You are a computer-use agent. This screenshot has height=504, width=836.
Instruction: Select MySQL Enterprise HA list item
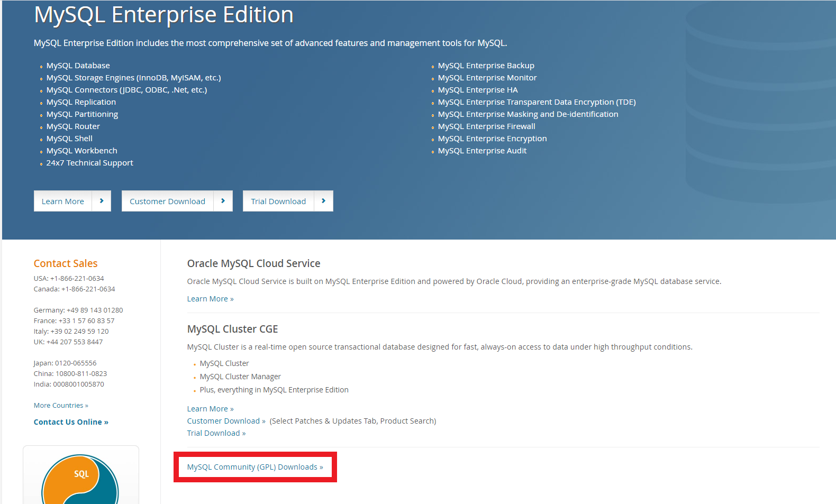(x=478, y=90)
